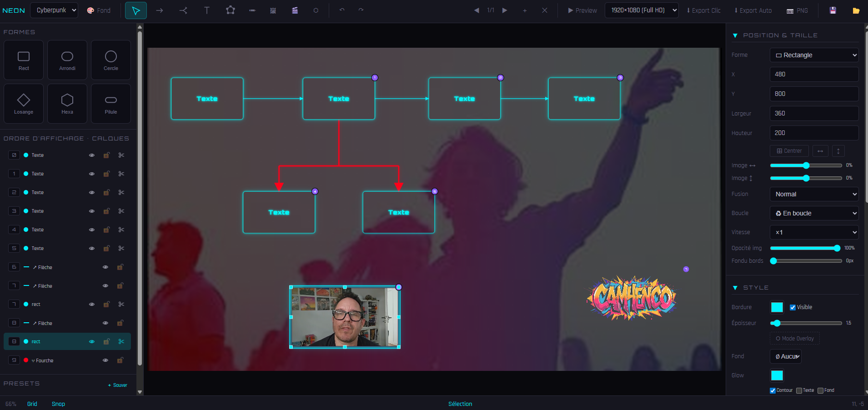This screenshot has height=410, width=868.
Task: Open the clapperboard media tool
Action: (x=295, y=10)
